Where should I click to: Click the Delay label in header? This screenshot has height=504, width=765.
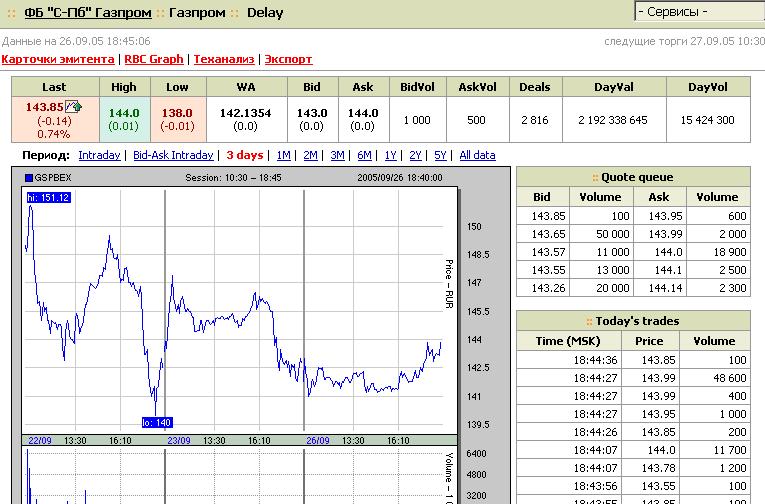pos(265,13)
